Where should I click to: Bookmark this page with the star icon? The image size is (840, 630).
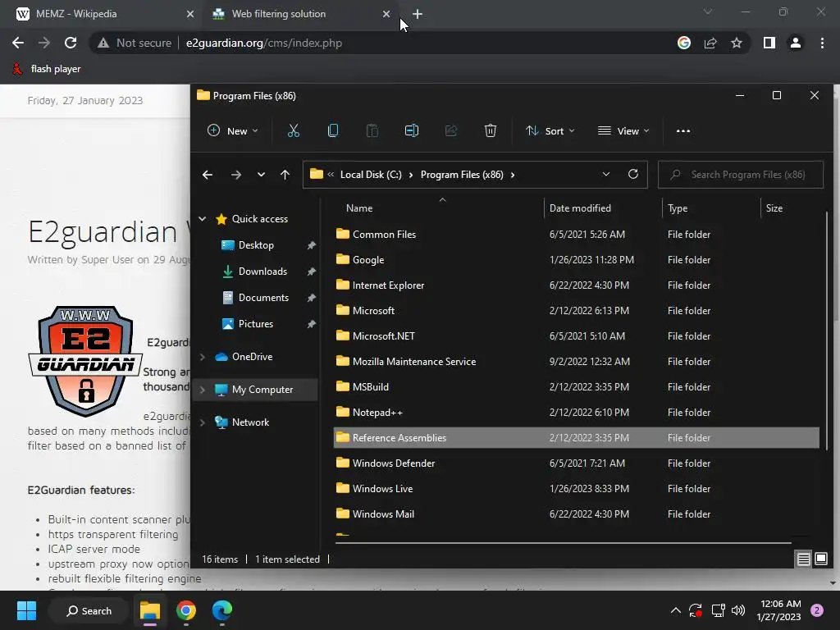point(737,43)
